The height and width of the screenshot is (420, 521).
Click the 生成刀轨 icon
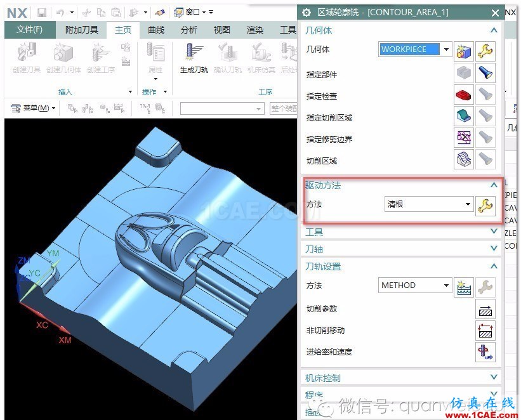coord(194,52)
